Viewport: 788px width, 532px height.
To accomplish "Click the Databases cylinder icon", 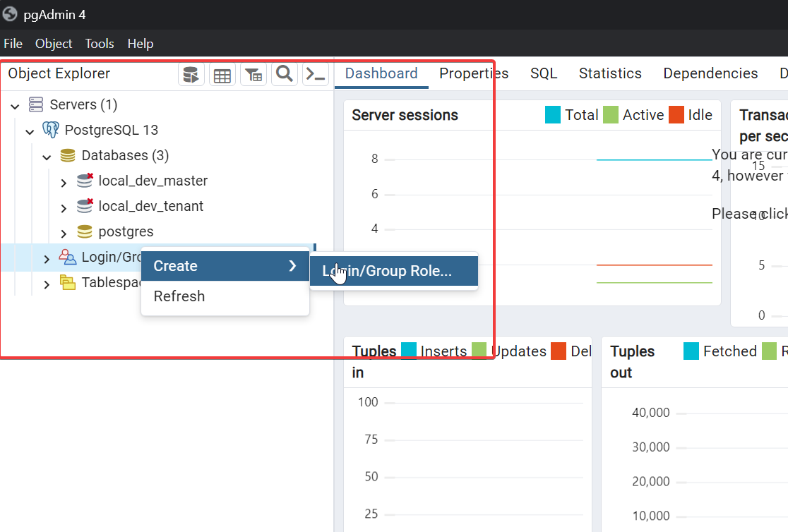I will (x=67, y=155).
